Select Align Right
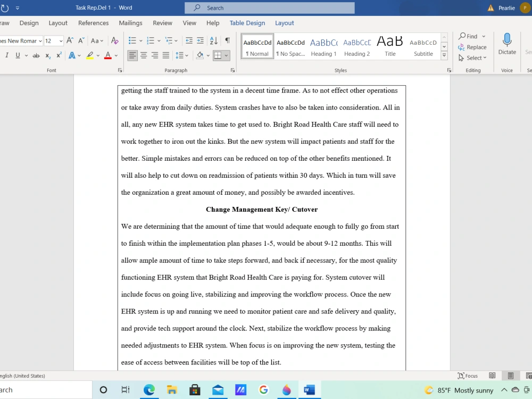The image size is (532, 399). tap(155, 55)
